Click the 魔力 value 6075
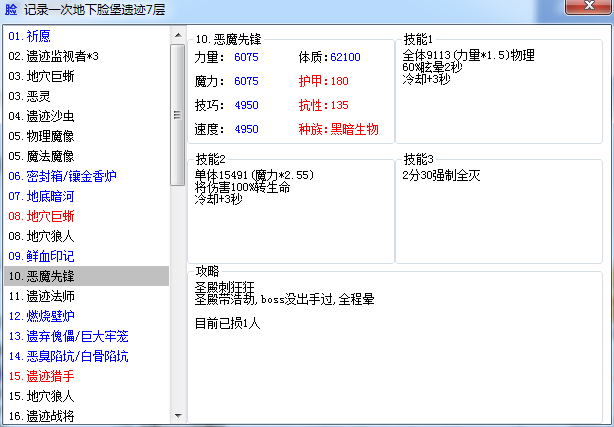Screen dimensions: 614x427 tap(246, 81)
